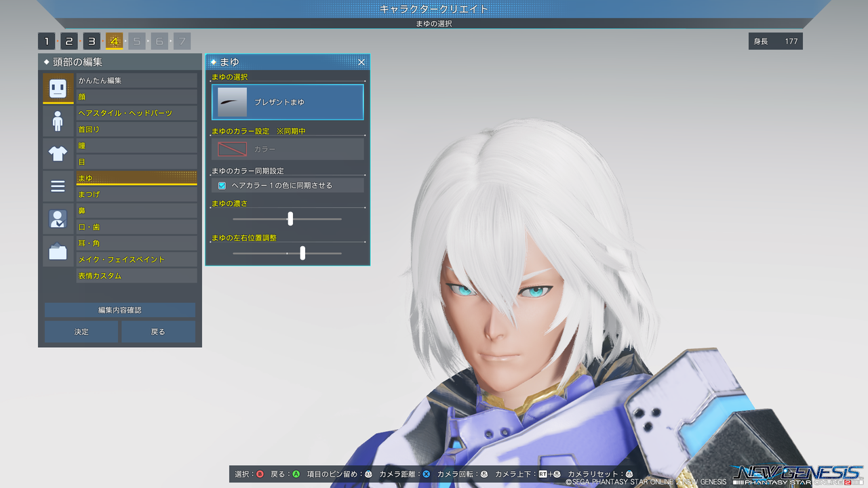Open the 鼻 menu item
The image size is (868, 488).
(x=136, y=211)
